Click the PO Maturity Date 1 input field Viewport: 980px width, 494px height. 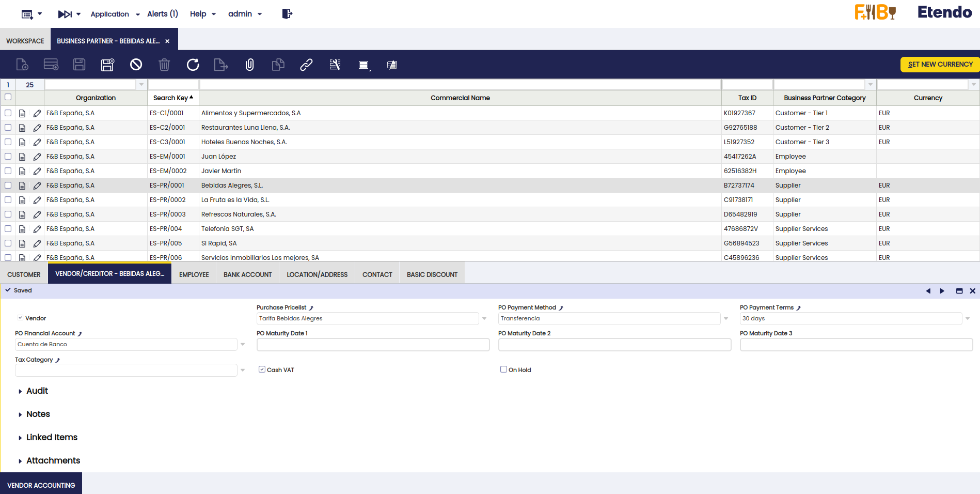373,345
